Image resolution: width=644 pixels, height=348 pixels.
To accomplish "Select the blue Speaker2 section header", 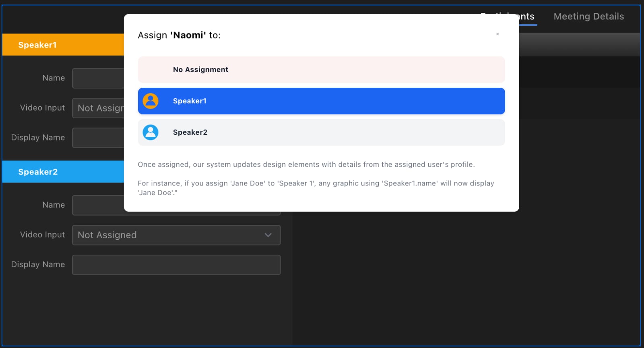I will 63,172.
